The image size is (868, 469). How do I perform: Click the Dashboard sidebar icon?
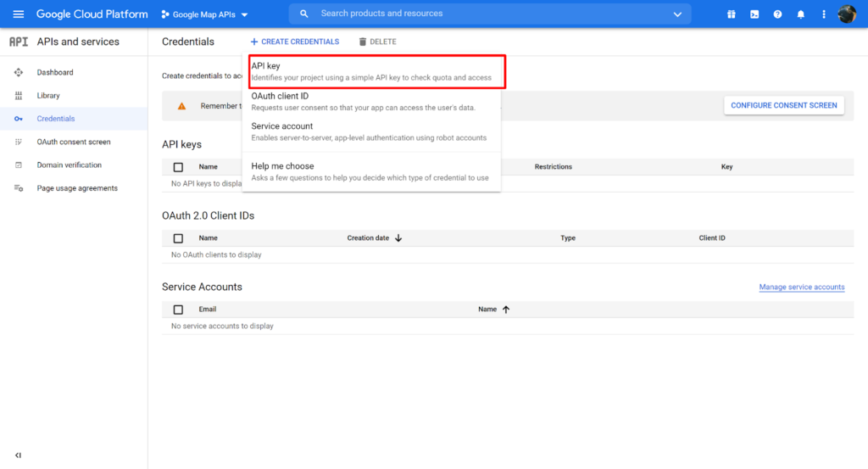click(19, 73)
